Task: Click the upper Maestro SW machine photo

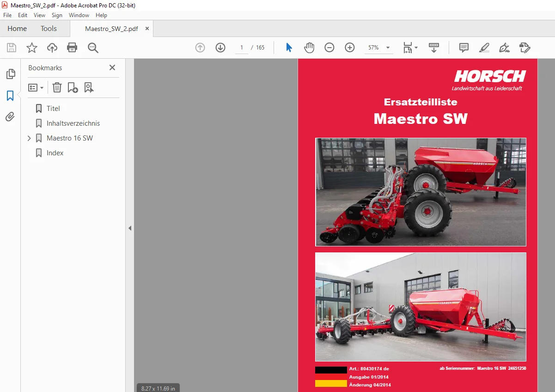Action: pyautogui.click(x=421, y=192)
